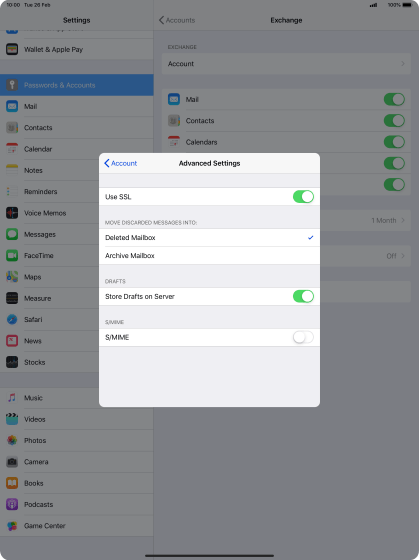Select Archive Mailbox for discarded messages
The image size is (419, 560).
pos(209,255)
